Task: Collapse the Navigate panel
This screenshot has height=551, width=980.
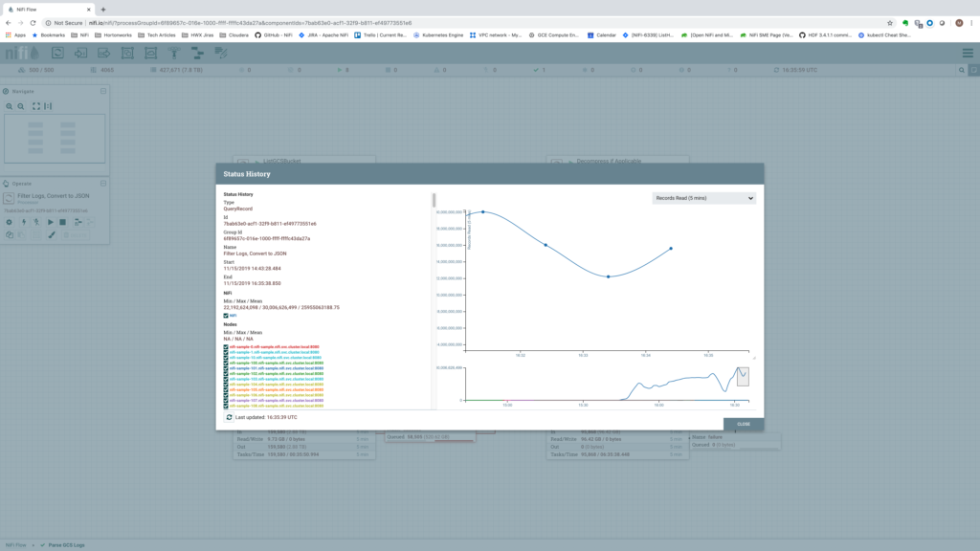Action: pos(101,90)
